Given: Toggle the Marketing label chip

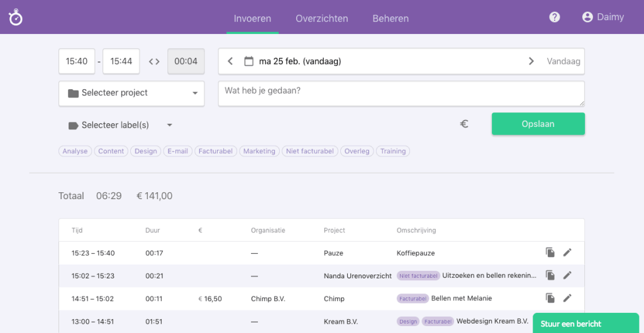Looking at the screenshot, I should (259, 151).
